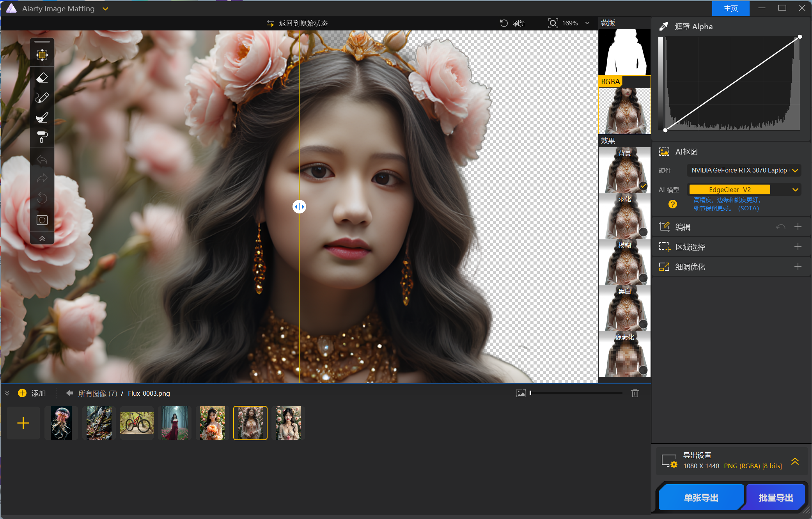
Task: Collapse the floating toolbar with double chevron
Action: click(42, 239)
